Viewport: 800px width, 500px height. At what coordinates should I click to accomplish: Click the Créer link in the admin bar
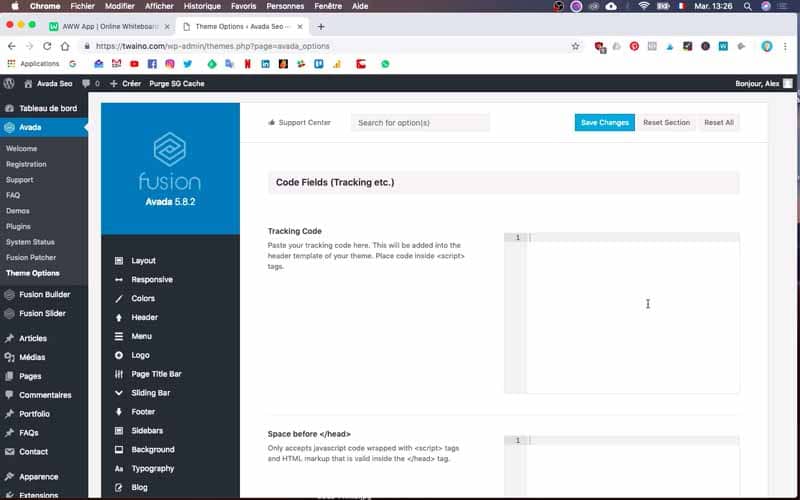(126, 84)
